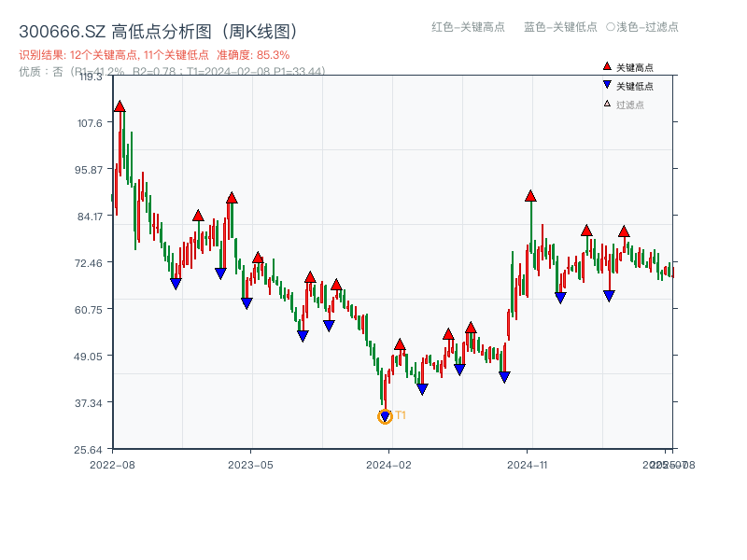
Task: Click the 37.34 y-axis label
Action: tap(89, 403)
